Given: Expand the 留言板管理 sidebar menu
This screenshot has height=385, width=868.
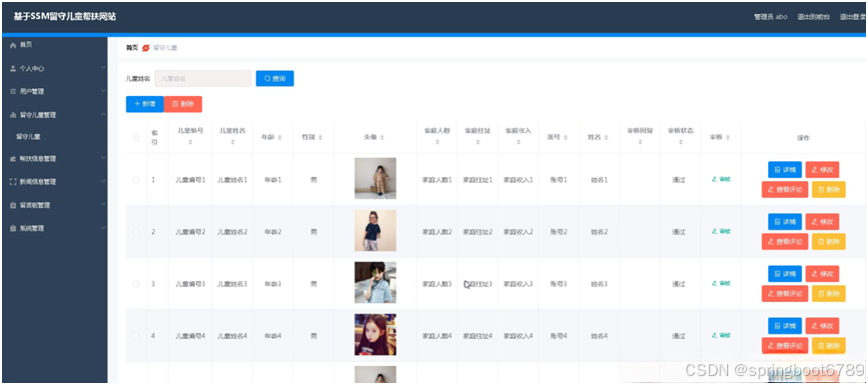Looking at the screenshot, I should 54,205.
